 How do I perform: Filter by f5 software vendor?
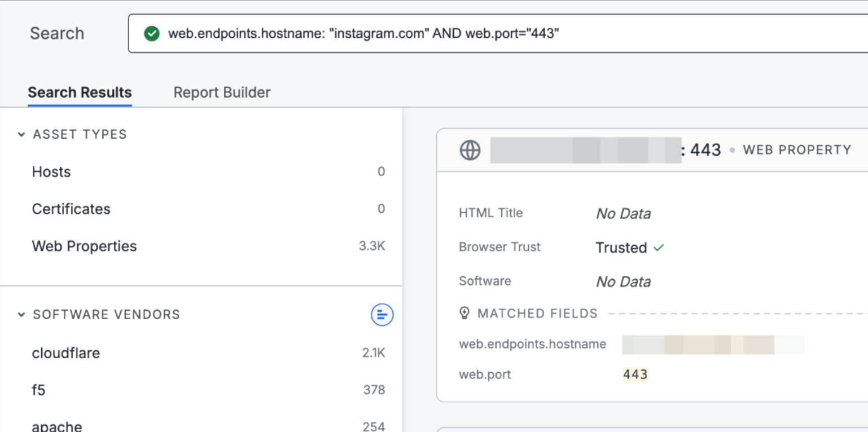point(38,390)
